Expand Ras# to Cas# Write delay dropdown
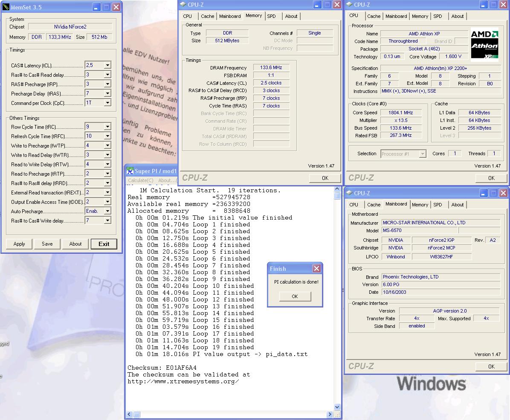510x420 pixels. [x=107, y=220]
